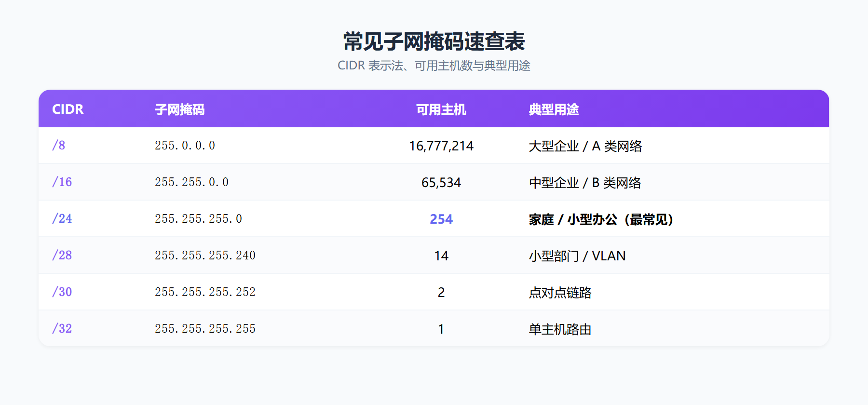868x405 pixels.
Task: Click host count 65,534
Action: (x=441, y=182)
